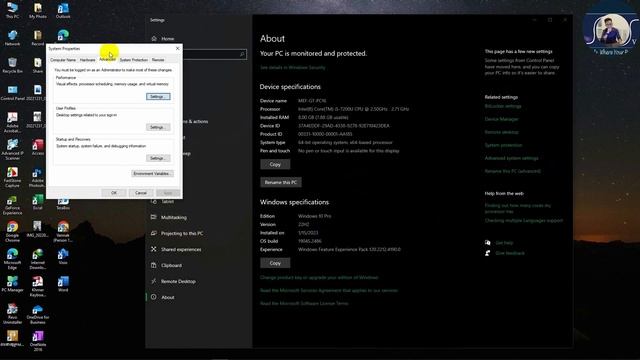Open the Startup and Recovery Settings button
Image resolution: width=640 pixels, height=360 pixels.
tap(158, 158)
